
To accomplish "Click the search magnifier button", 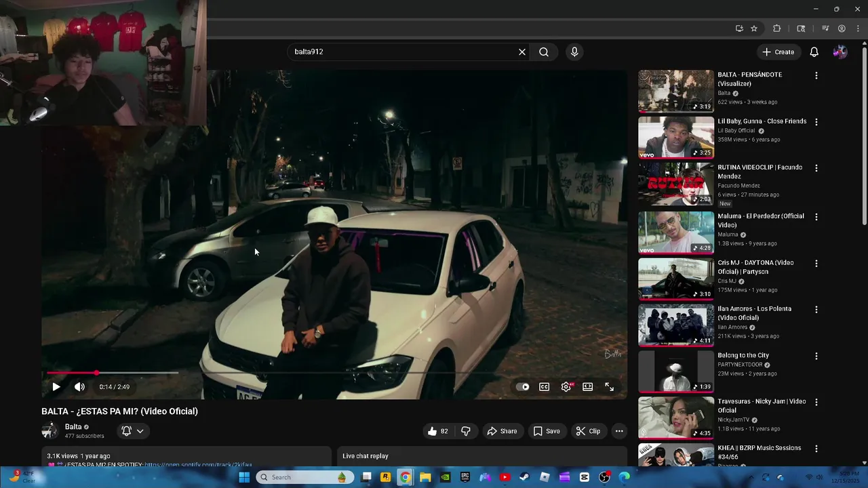I will 544,52.
